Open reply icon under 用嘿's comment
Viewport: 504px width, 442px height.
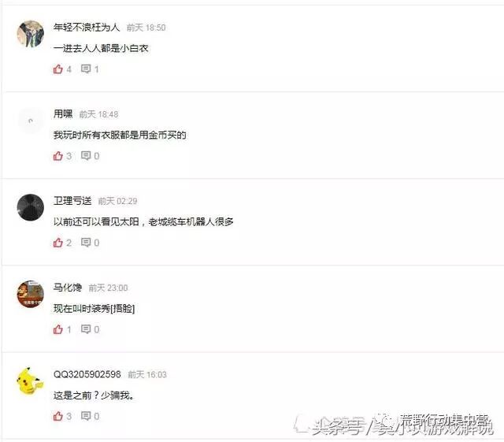pos(86,156)
